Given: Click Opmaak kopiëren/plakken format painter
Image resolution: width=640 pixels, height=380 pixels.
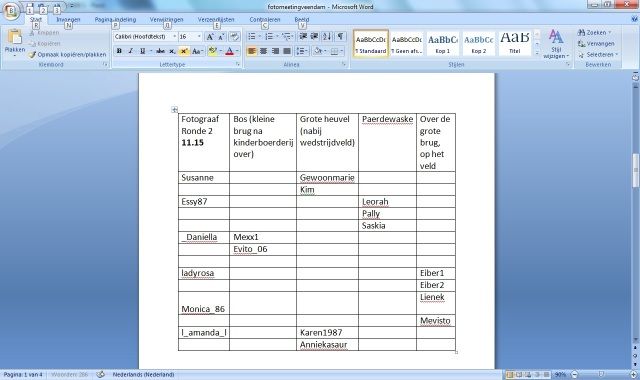Looking at the screenshot, I should (x=68, y=54).
